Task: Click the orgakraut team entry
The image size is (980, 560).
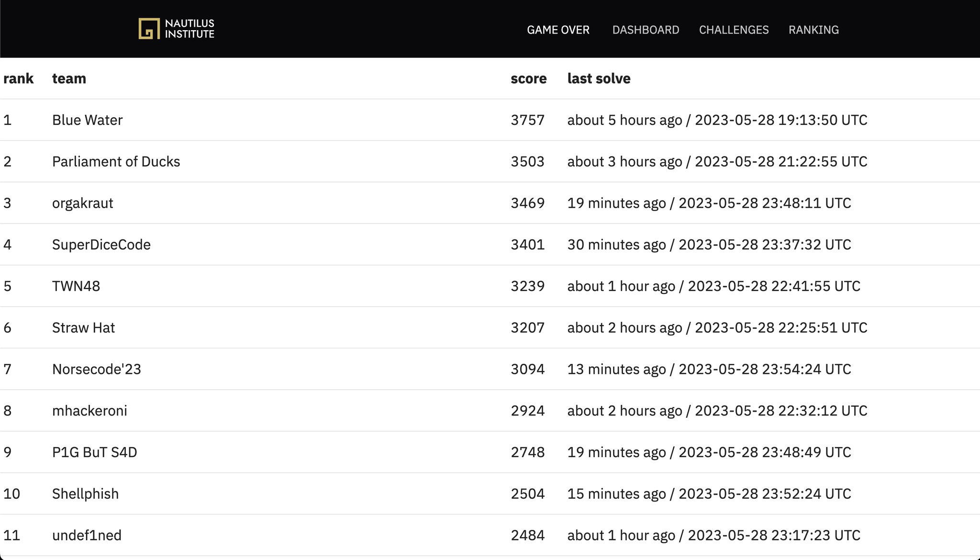Action: (x=82, y=203)
